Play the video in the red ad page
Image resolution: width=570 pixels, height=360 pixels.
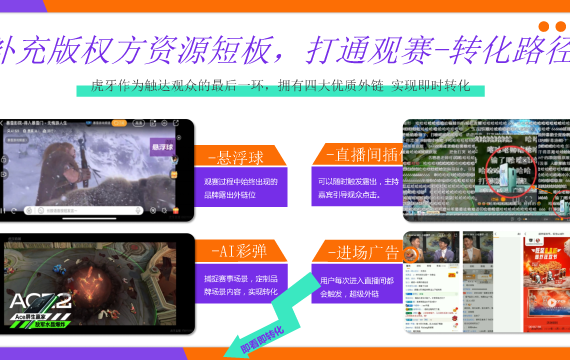point(552,302)
